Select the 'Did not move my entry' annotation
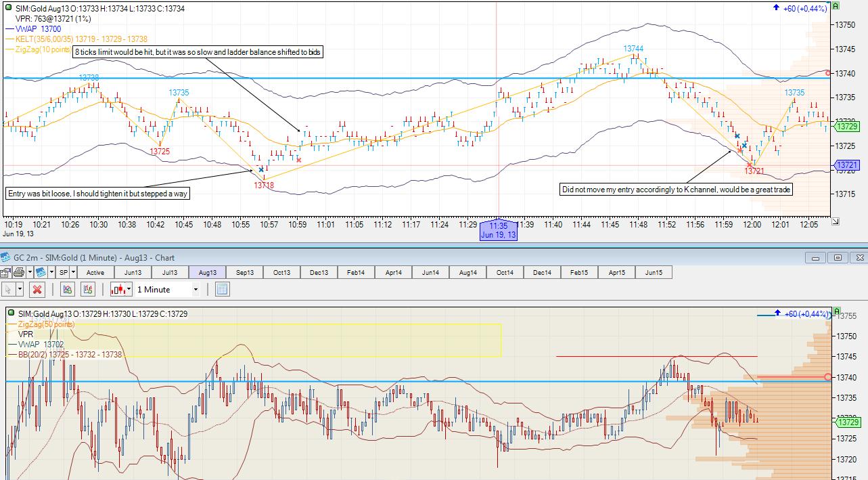The width and height of the screenshot is (868, 480). [677, 190]
